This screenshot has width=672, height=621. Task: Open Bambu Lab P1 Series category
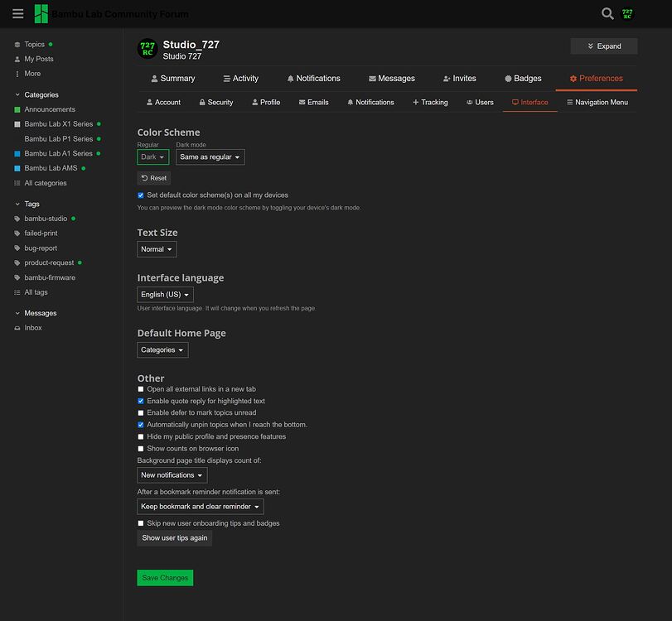[x=58, y=139]
